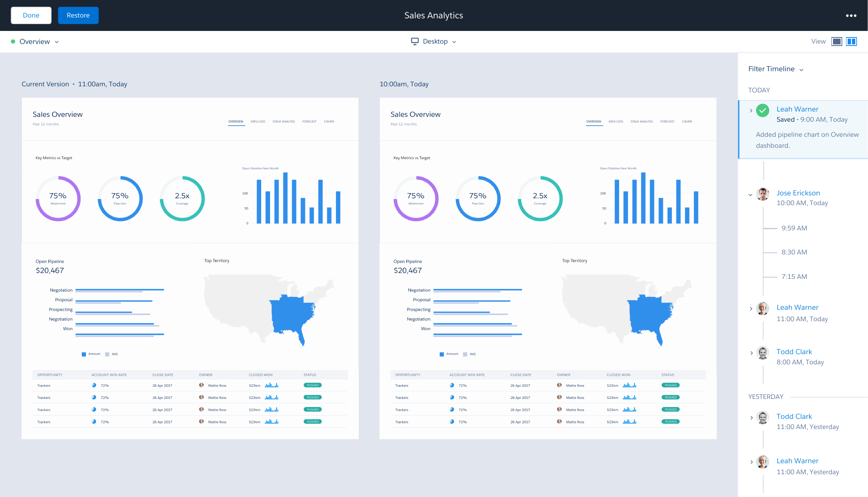
Task: Select Churn tab in current version dashboard
Action: point(329,122)
